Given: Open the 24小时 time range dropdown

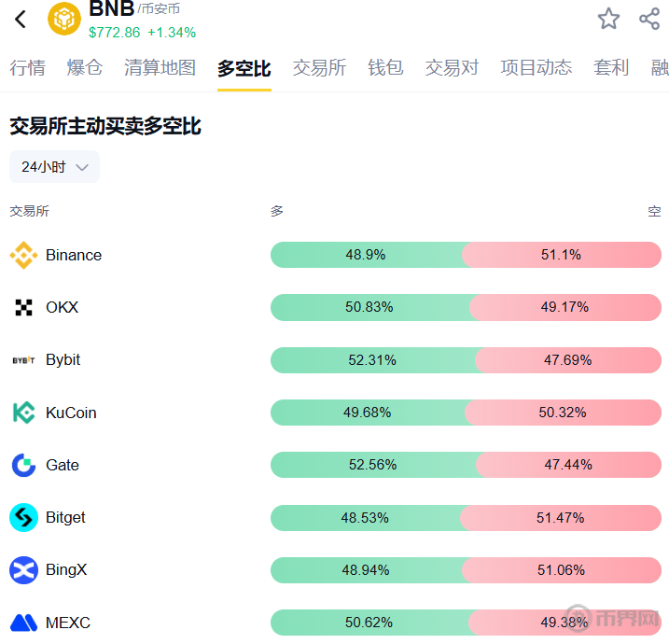Looking at the screenshot, I should pyautogui.click(x=54, y=167).
